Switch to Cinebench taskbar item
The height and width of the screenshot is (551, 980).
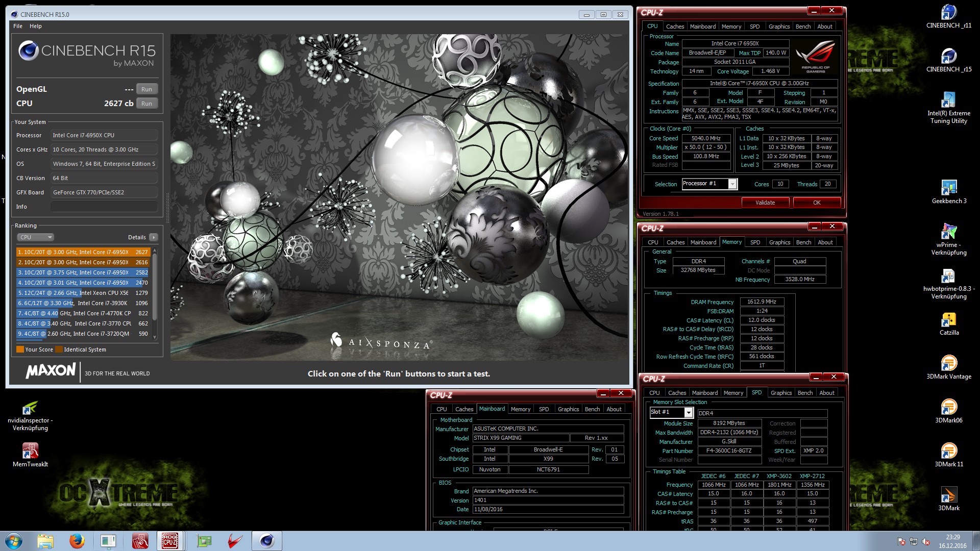pyautogui.click(x=267, y=541)
